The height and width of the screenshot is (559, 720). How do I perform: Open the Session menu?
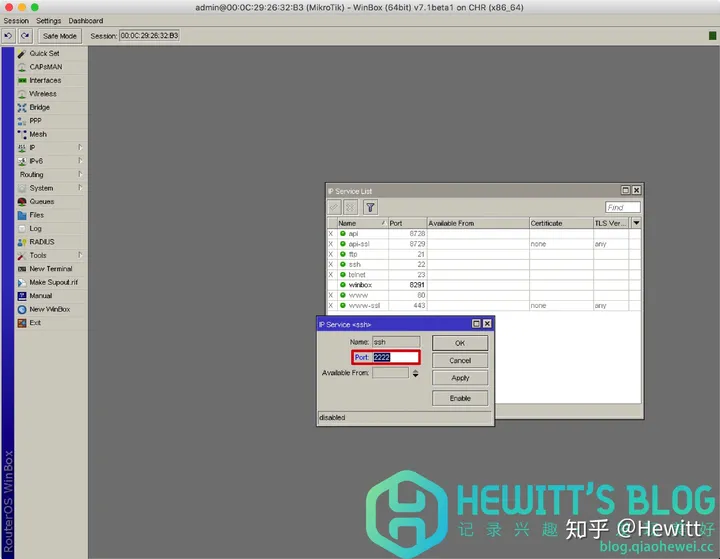tap(16, 21)
